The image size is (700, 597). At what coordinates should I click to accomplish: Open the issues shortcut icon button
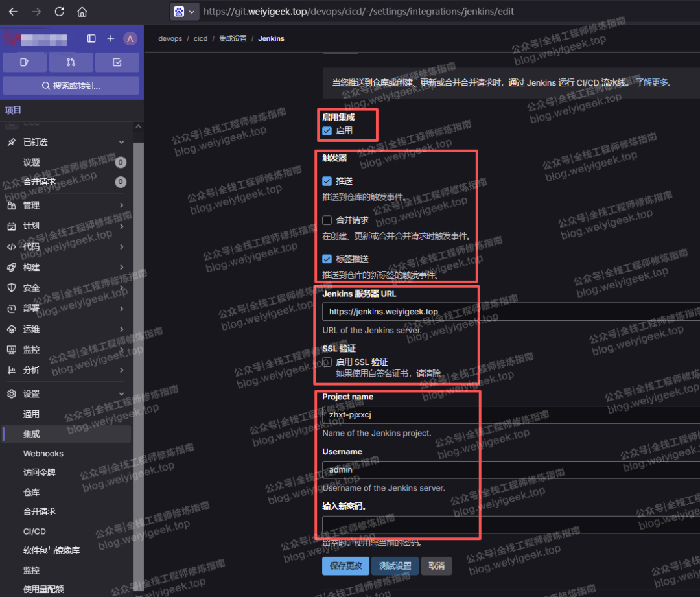(25, 62)
